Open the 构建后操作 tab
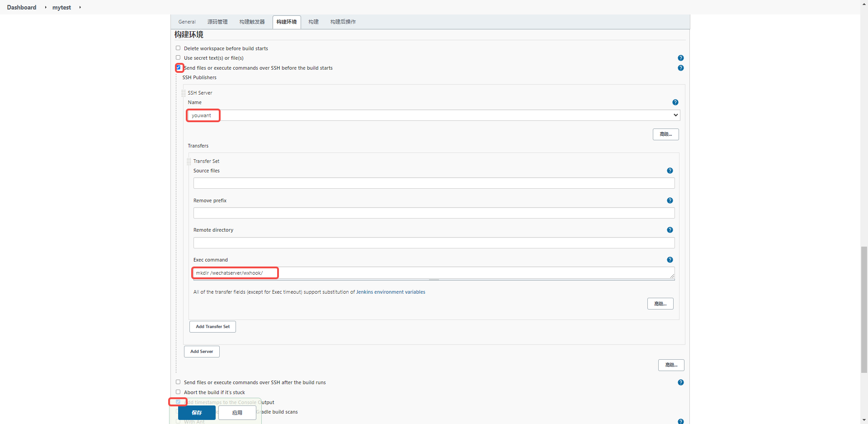 point(343,22)
